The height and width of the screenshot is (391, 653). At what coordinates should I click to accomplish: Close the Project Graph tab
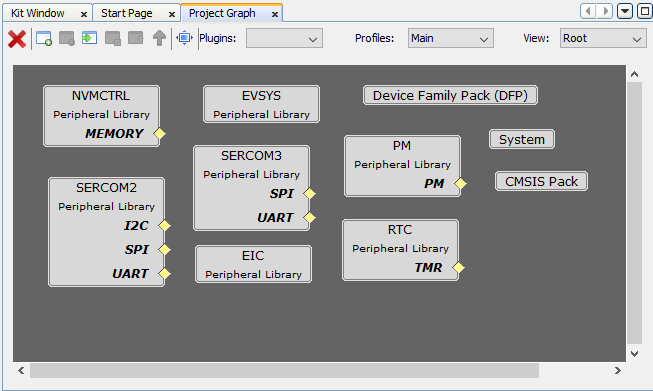[x=275, y=14]
